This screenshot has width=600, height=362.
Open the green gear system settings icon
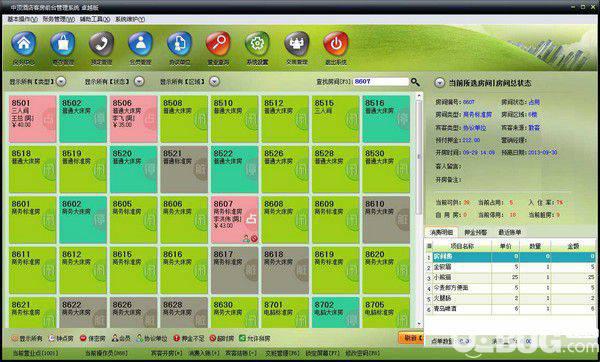tap(258, 44)
